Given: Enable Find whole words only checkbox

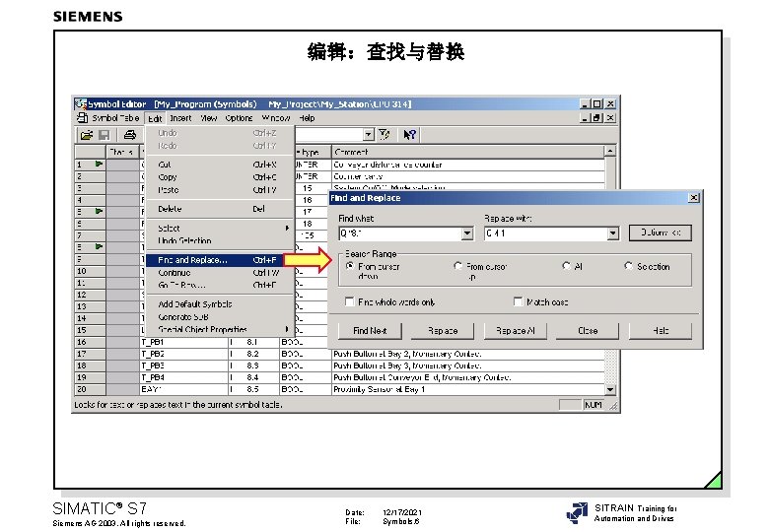Looking at the screenshot, I should (x=349, y=301).
